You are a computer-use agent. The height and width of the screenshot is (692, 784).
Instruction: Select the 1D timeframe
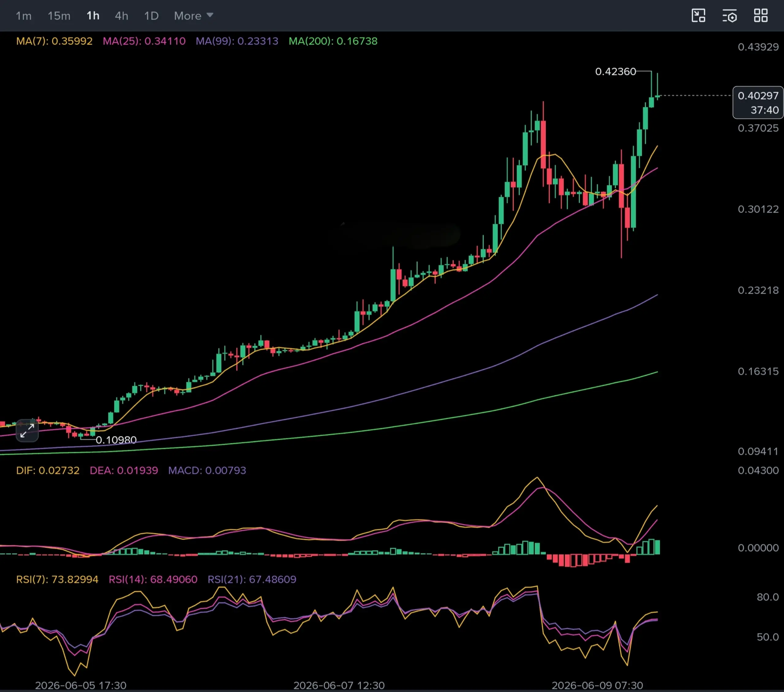pos(151,16)
